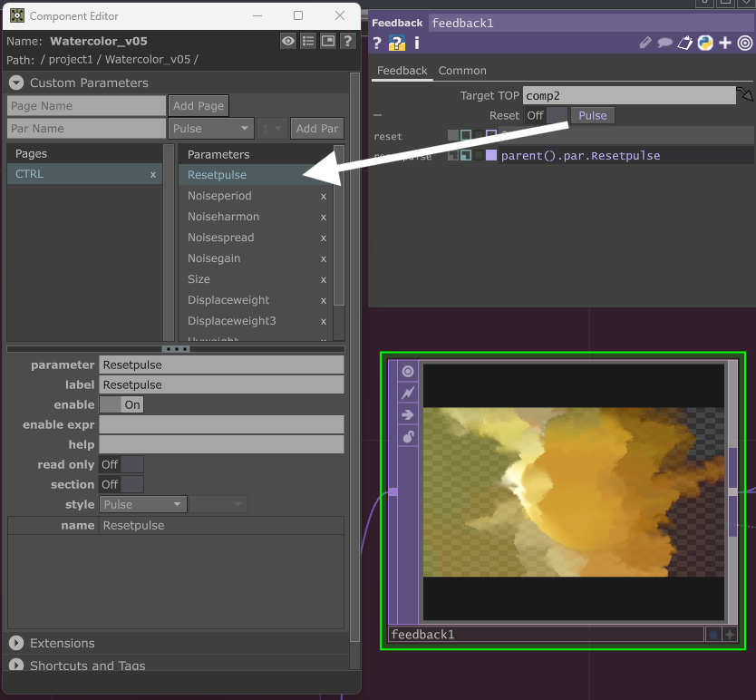Image resolution: width=756 pixels, height=700 pixels.
Task: Delete Noisegain parameter with its x
Action: click(324, 259)
